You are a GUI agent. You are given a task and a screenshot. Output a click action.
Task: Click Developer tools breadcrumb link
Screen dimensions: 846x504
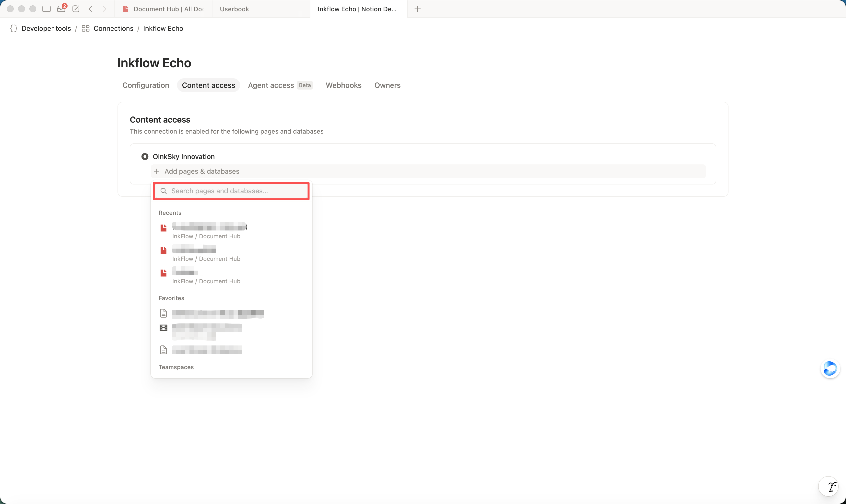click(x=46, y=28)
